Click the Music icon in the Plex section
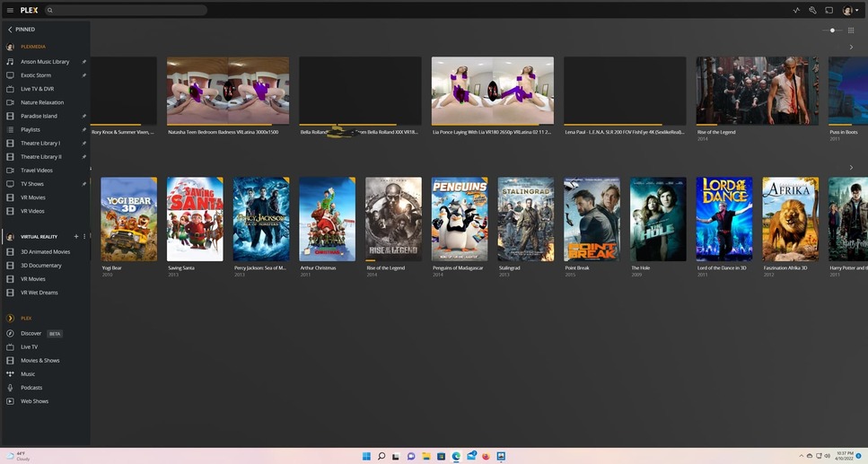This screenshot has height=464, width=868. pos(10,373)
